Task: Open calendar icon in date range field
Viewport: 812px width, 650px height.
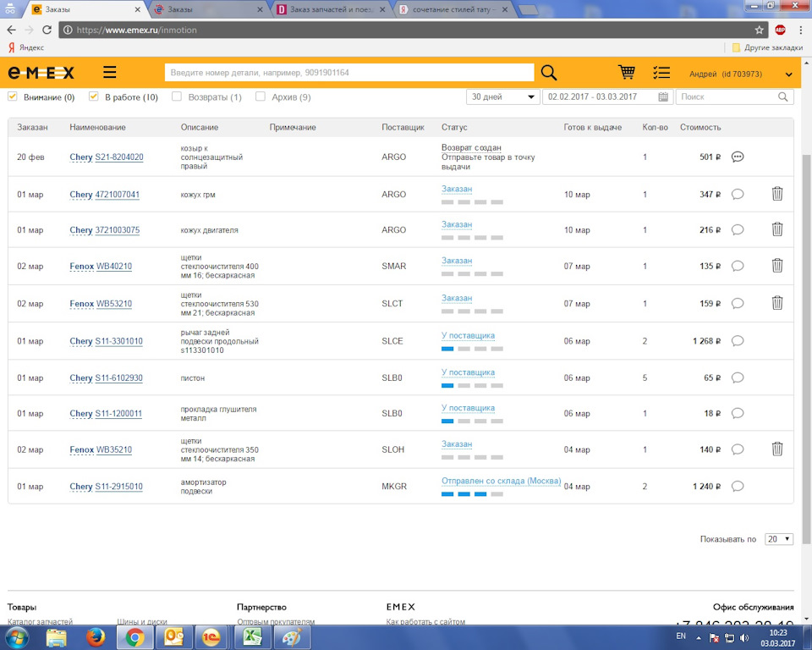Action: tap(663, 97)
